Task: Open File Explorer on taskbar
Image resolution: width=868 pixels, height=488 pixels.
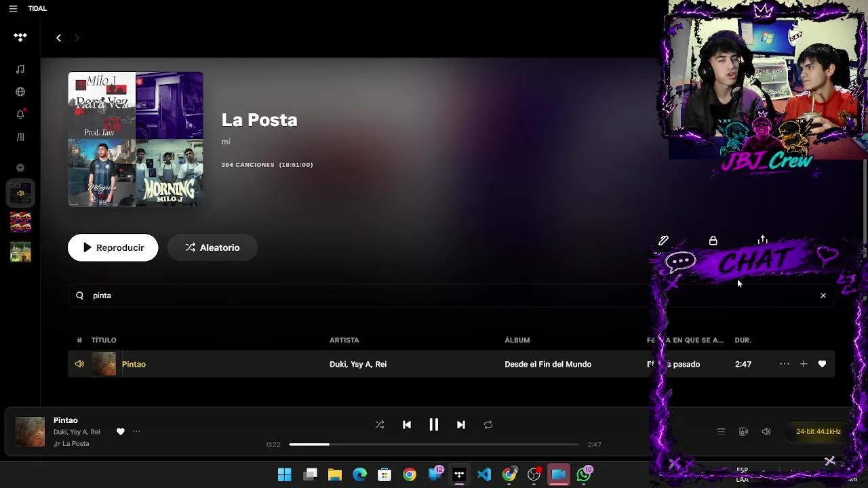Action: [335, 474]
